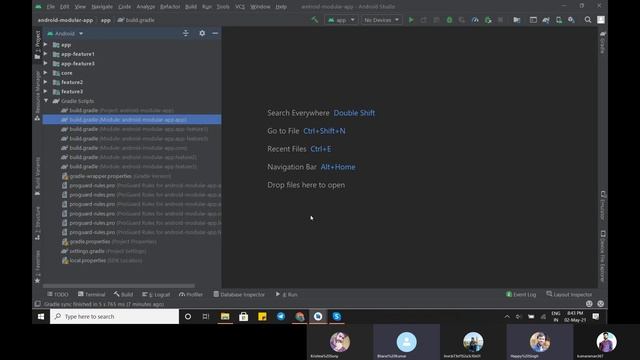Toggle the Emulator tool window
Image resolution: width=640 pixels, height=360 pixels.
pos(602,206)
